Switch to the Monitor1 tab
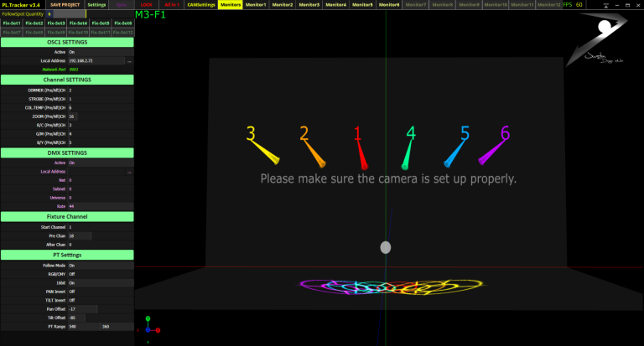The width and height of the screenshot is (644, 346). (255, 5)
